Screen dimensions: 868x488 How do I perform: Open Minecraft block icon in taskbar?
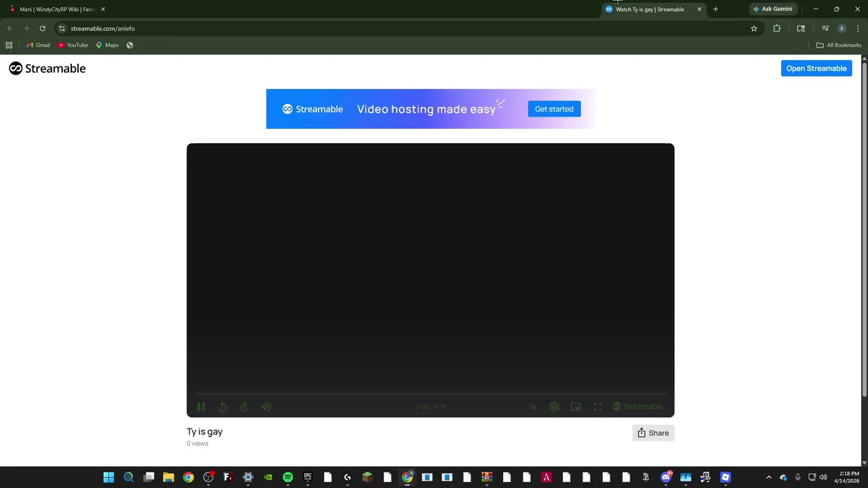point(368,477)
